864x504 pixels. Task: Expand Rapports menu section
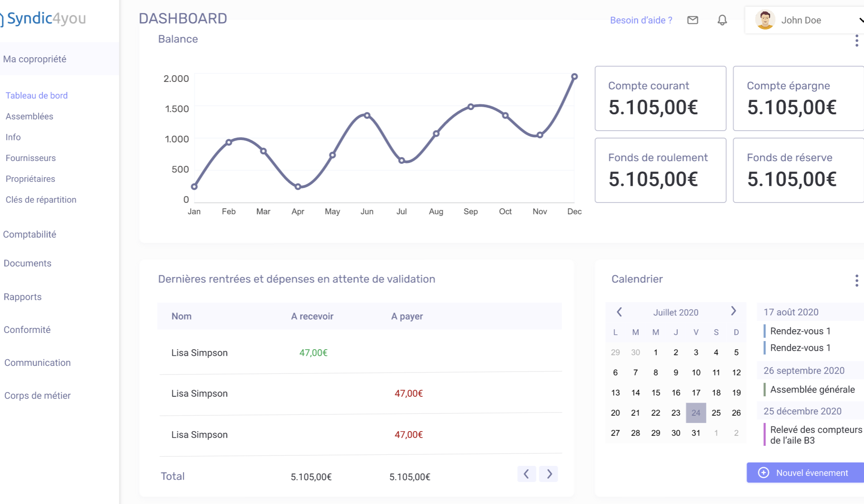(23, 297)
